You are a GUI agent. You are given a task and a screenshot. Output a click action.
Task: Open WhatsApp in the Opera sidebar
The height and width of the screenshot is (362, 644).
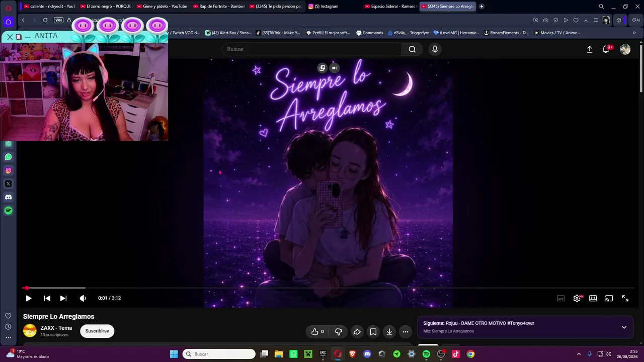(x=8, y=157)
